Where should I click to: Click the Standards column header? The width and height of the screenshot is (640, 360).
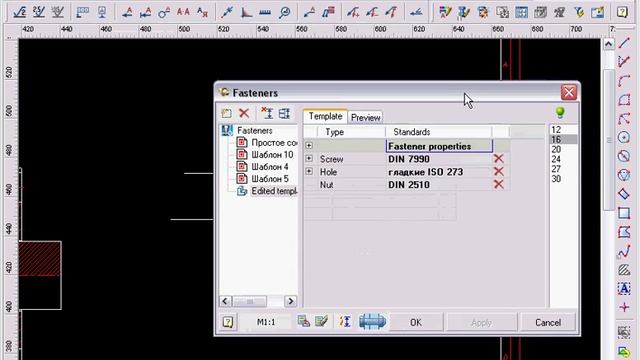pos(439,132)
